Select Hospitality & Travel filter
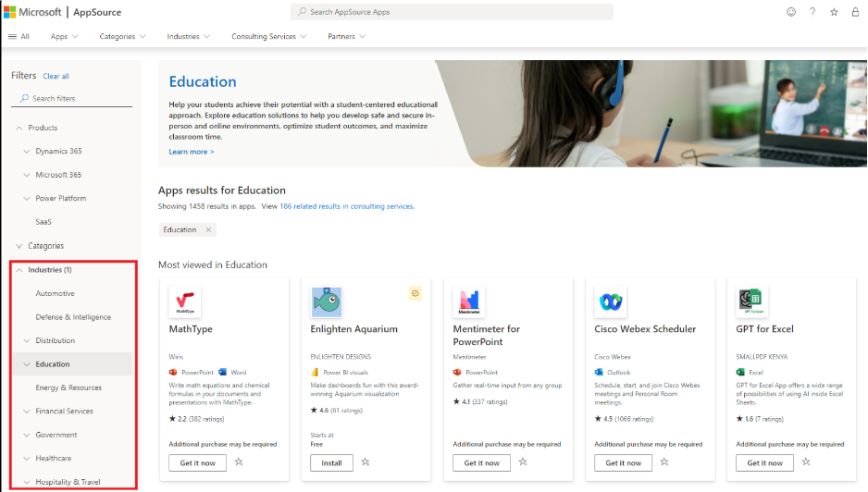868x492 pixels. (x=68, y=482)
